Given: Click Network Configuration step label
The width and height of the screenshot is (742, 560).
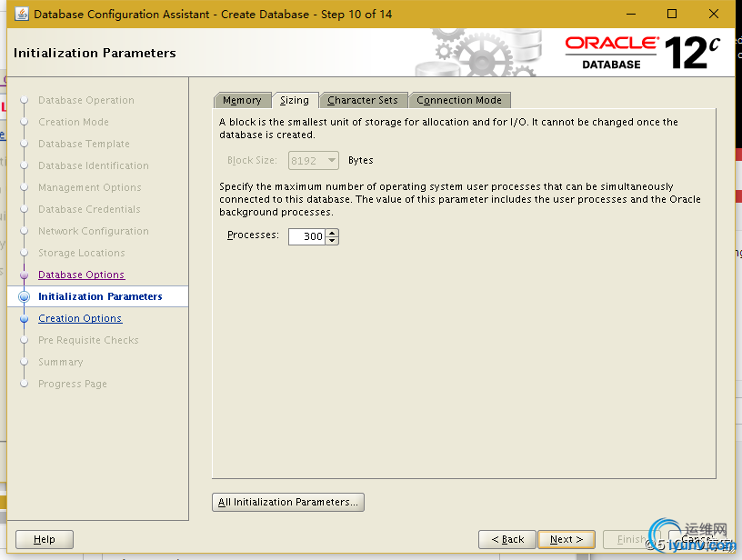Looking at the screenshot, I should coord(94,231).
